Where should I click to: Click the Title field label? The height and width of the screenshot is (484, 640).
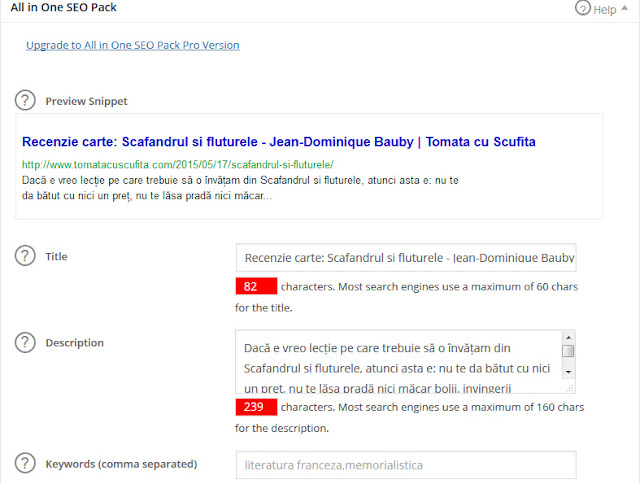tap(56, 256)
